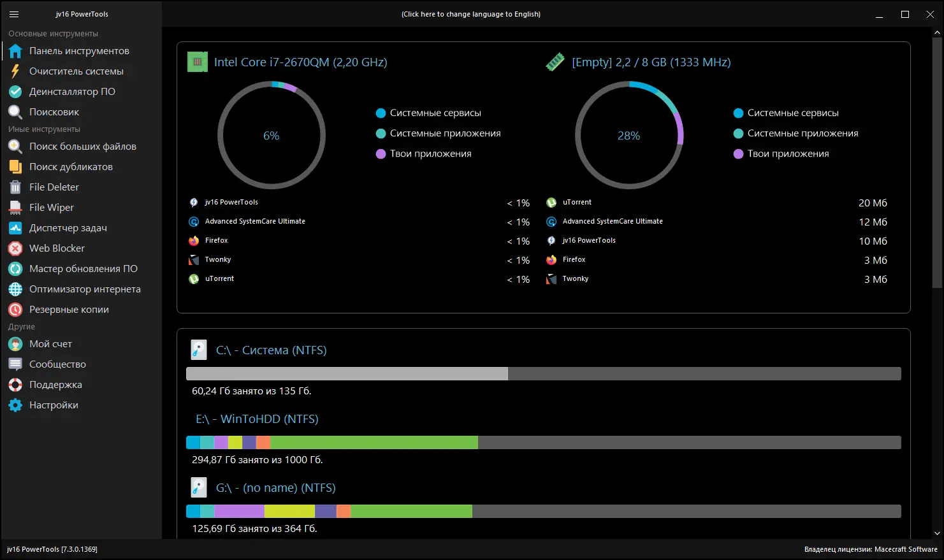
Task: Click Системные сервисы color dot in CPU legend
Action: 381,113
